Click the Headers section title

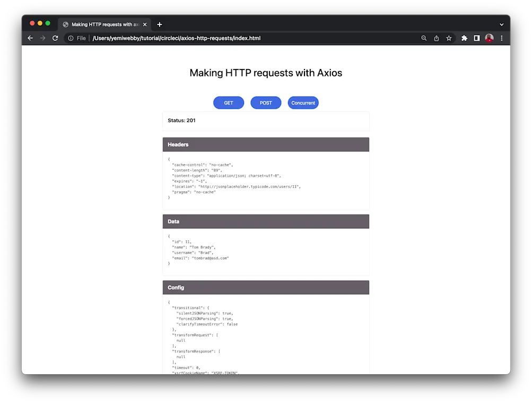tap(178, 144)
